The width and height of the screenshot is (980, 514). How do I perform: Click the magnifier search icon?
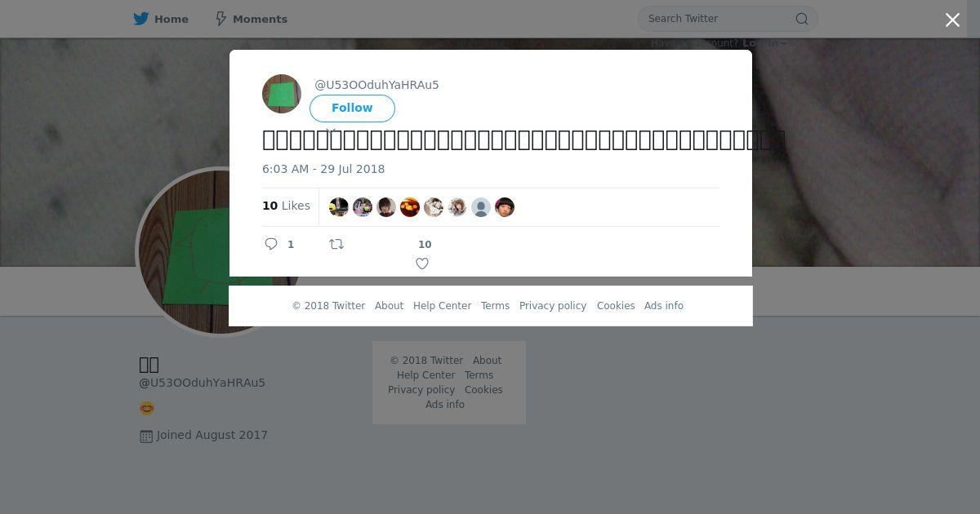(x=802, y=19)
